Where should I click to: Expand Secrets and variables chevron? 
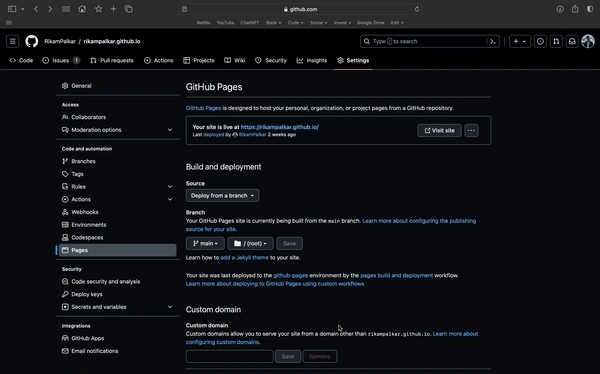[170, 307]
